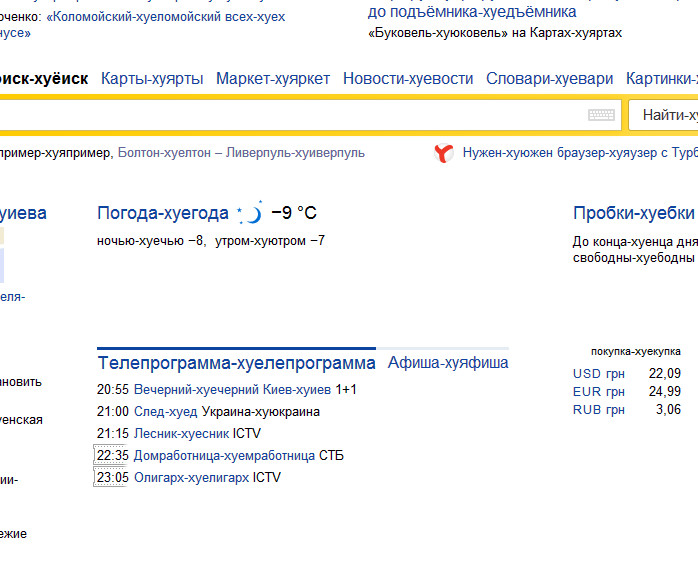Viewport: 698px width, 562px height.
Task: Click the утром-хуютром −7 forecast text
Action: [x=270, y=241]
